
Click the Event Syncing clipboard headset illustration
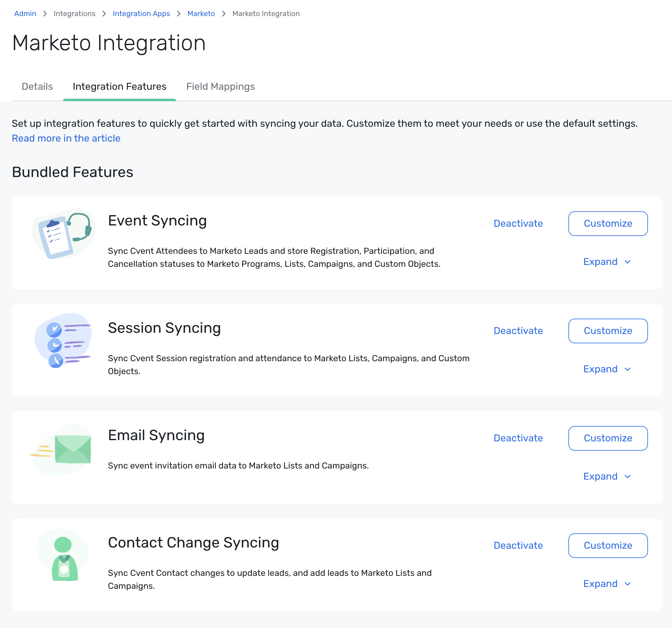63,233
